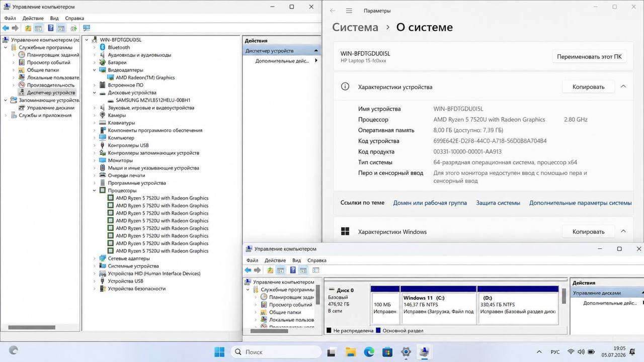Switch to the Settings gear taskbar icon
This screenshot has height=362, width=644.
tap(406, 352)
